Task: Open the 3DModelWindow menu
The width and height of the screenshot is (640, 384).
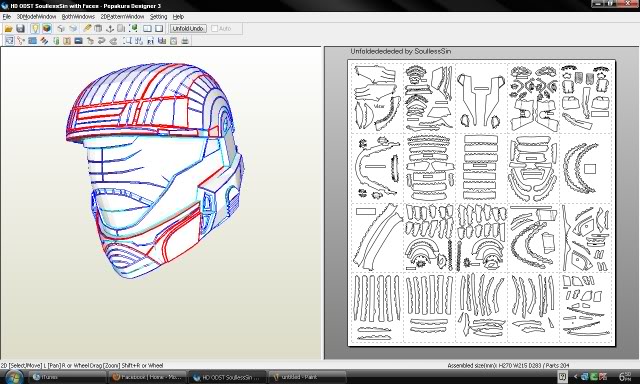Action: (x=37, y=17)
